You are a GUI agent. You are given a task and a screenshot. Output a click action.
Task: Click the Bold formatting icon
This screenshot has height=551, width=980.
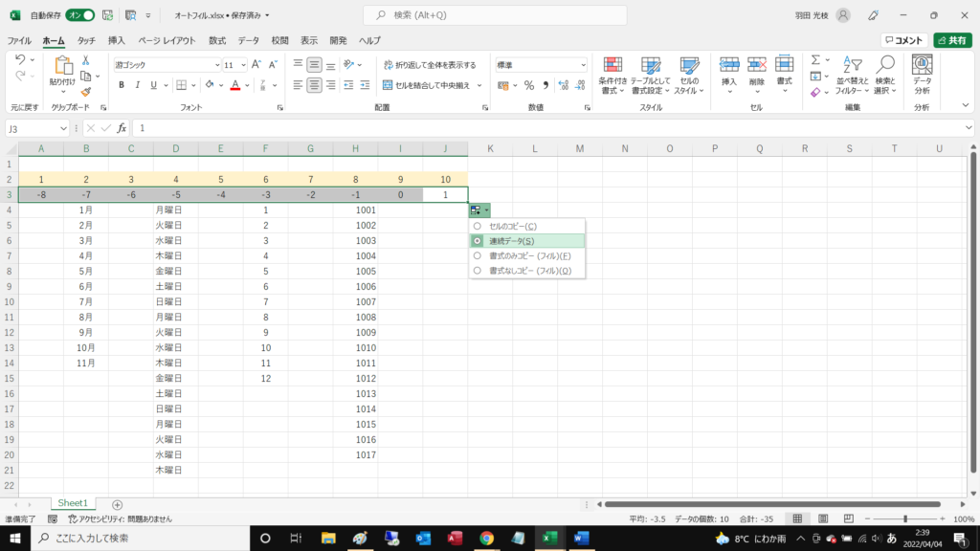click(x=122, y=85)
